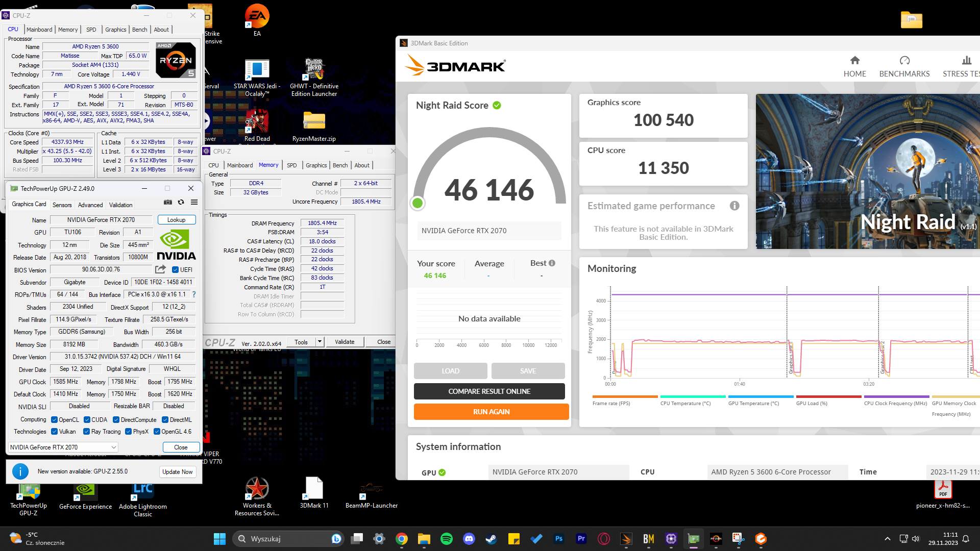Open Graphics tab in CPU-Z memory window
The image size is (980, 551).
click(316, 165)
